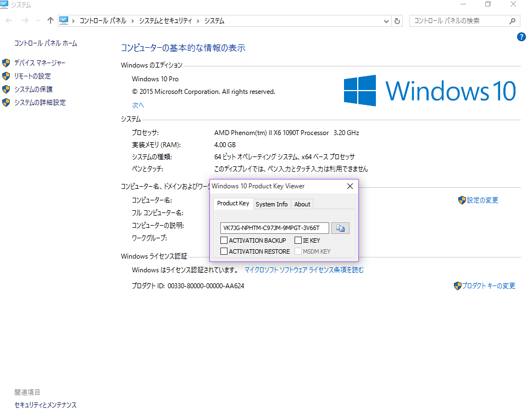The image size is (527, 420).
Task: Close the Product Key Viewer dialog
Action: 350,186
